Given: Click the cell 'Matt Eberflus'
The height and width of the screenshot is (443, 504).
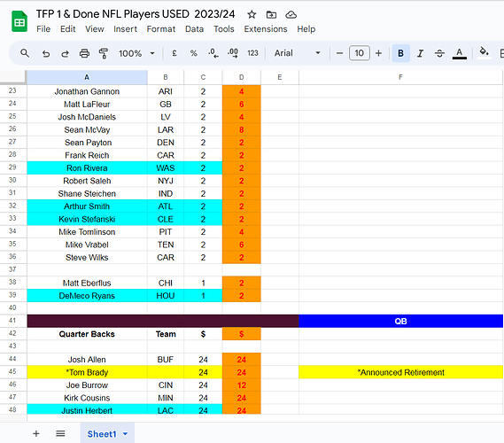Looking at the screenshot, I should [87, 283].
